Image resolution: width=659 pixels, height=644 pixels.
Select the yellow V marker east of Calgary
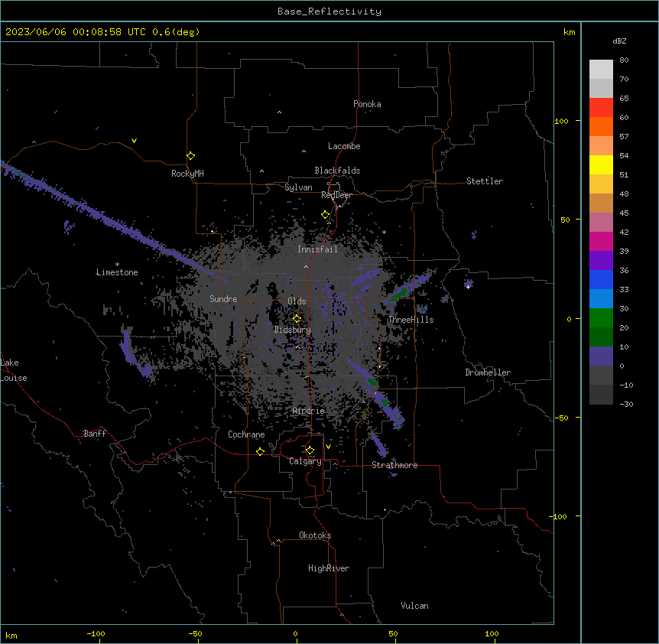click(x=328, y=447)
